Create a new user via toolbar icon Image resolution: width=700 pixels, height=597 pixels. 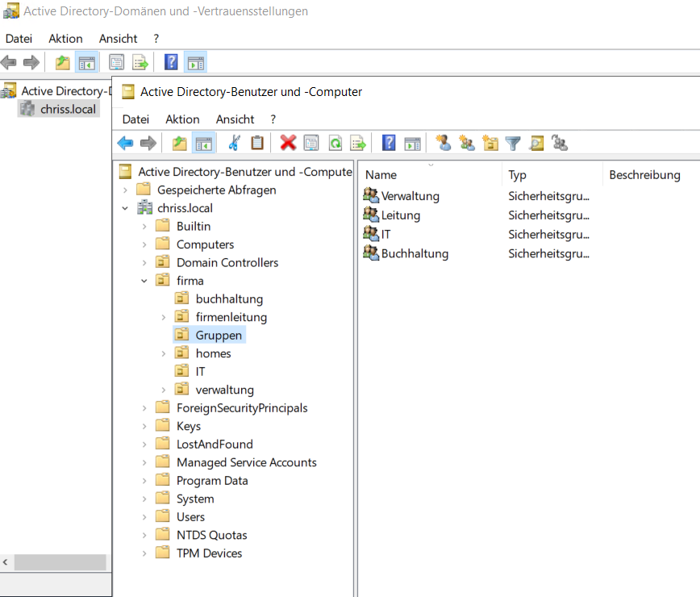443,144
